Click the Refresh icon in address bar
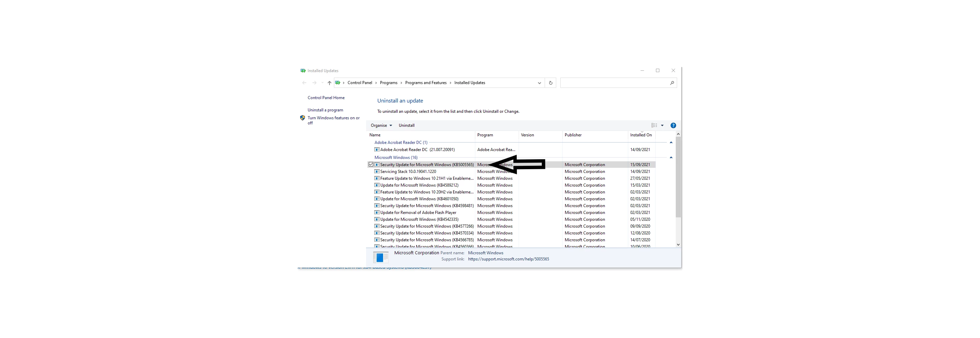This screenshot has height=338, width=980. pos(550,83)
